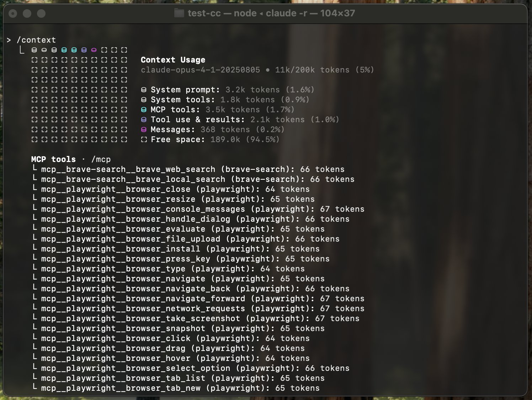Image resolution: width=532 pixels, height=400 pixels.
Task: Click the cyan MCP tools legend icon
Action: pyautogui.click(x=144, y=110)
